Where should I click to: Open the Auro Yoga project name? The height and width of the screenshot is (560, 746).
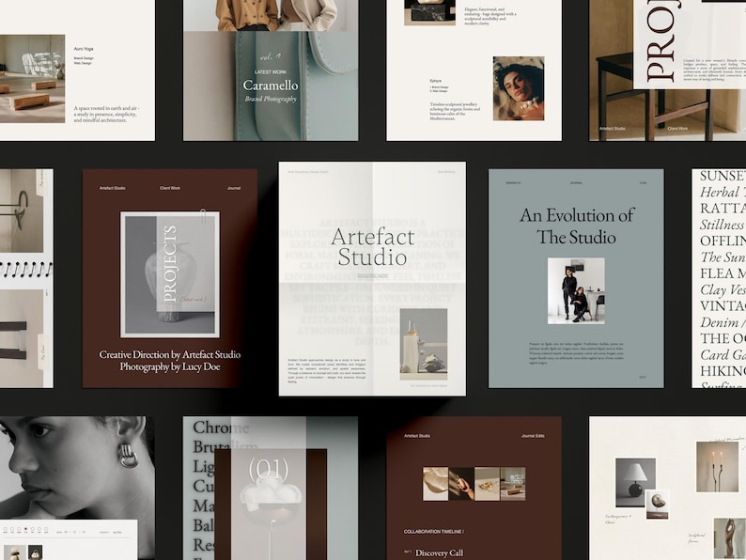pyautogui.click(x=84, y=49)
